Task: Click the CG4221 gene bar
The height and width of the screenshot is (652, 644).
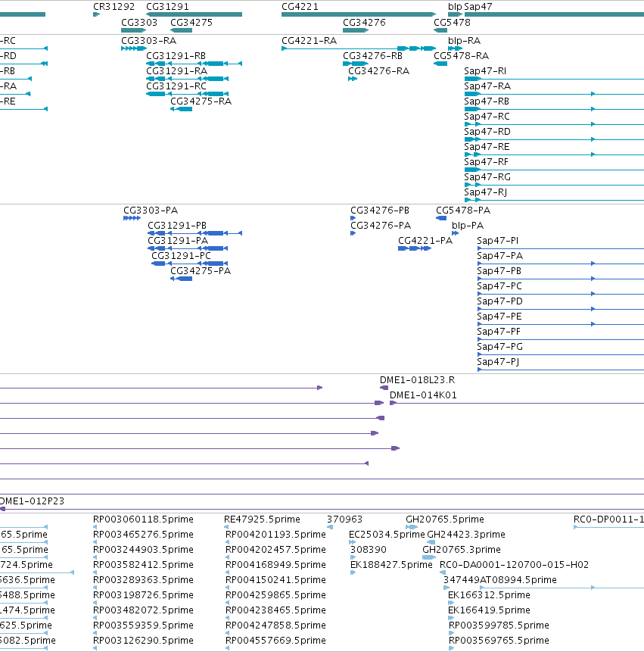Action: pyautogui.click(x=359, y=14)
